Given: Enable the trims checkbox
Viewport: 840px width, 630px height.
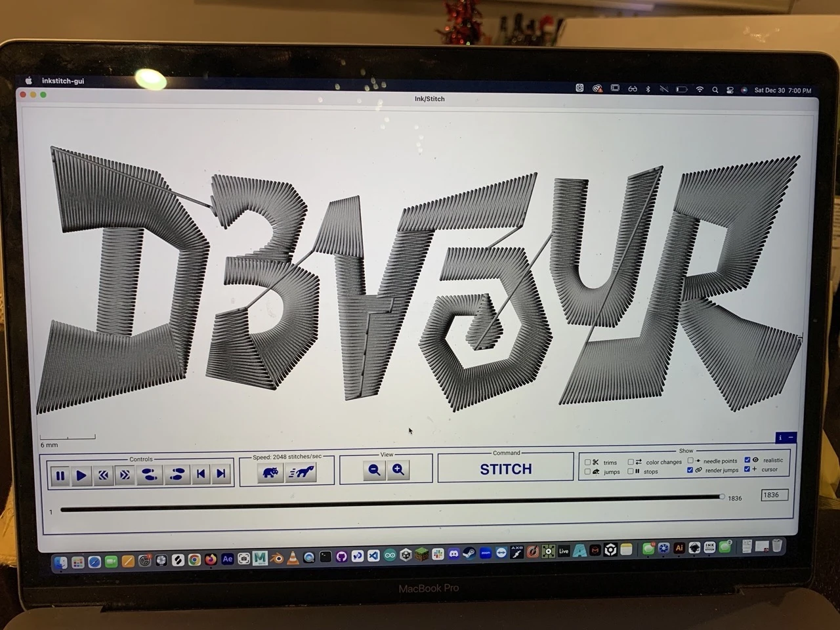Looking at the screenshot, I should [x=587, y=463].
